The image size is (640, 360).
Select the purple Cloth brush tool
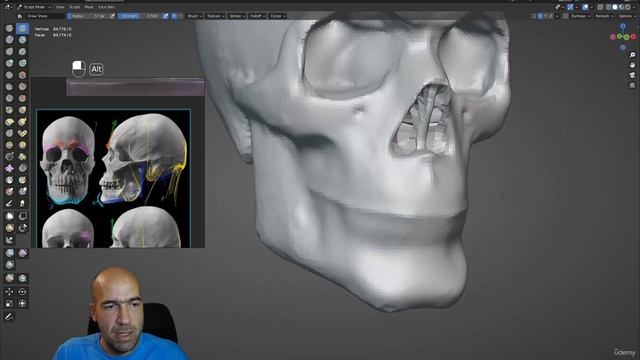click(9, 168)
